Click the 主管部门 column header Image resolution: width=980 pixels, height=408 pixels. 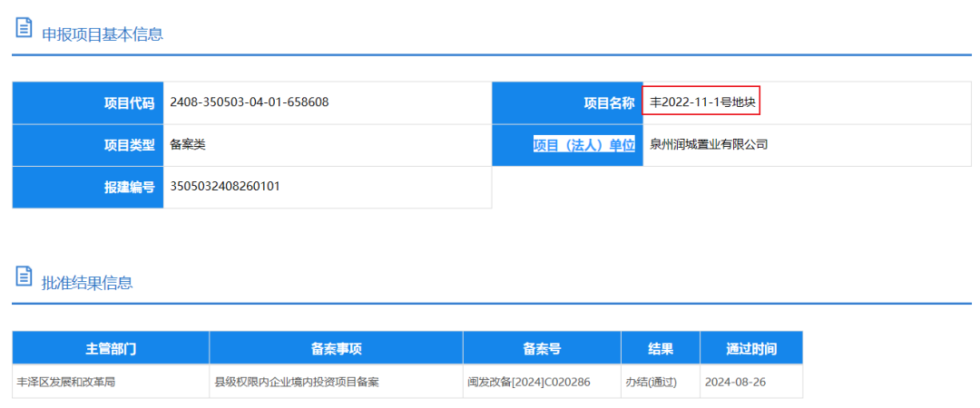point(111,349)
